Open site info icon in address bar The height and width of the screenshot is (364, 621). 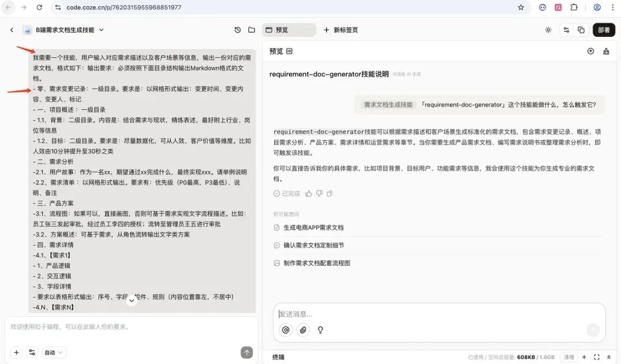tap(58, 7)
